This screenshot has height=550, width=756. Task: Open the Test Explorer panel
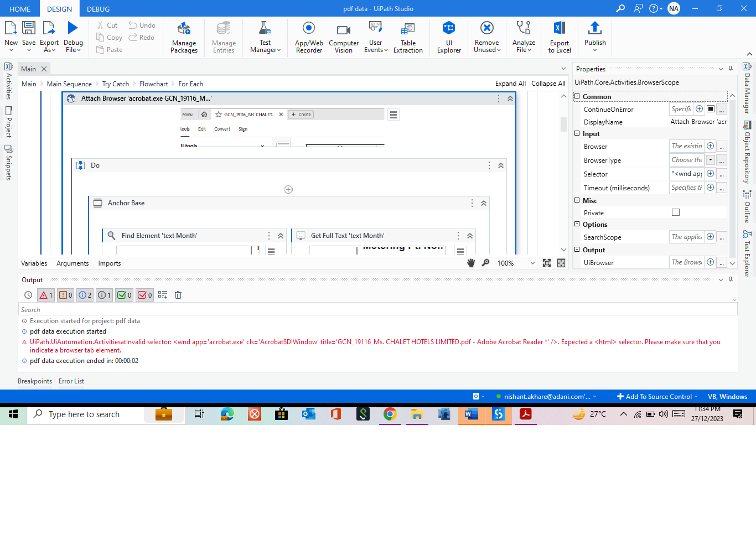coord(747,253)
